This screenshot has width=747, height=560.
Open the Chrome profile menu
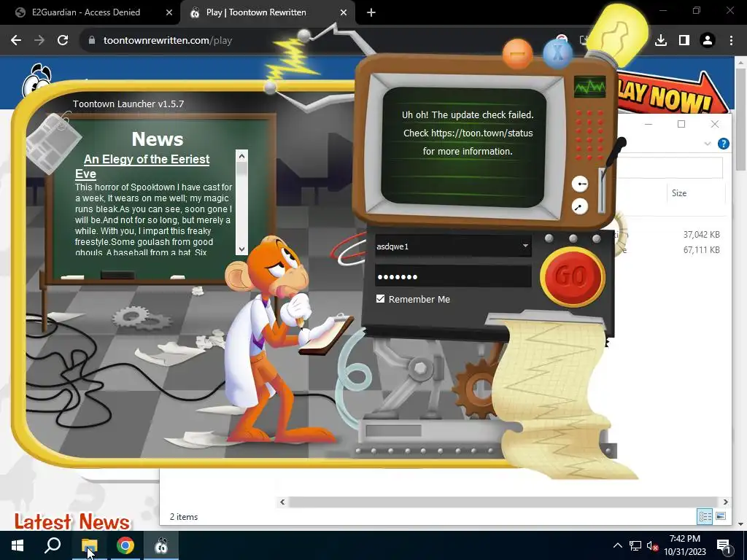(708, 41)
